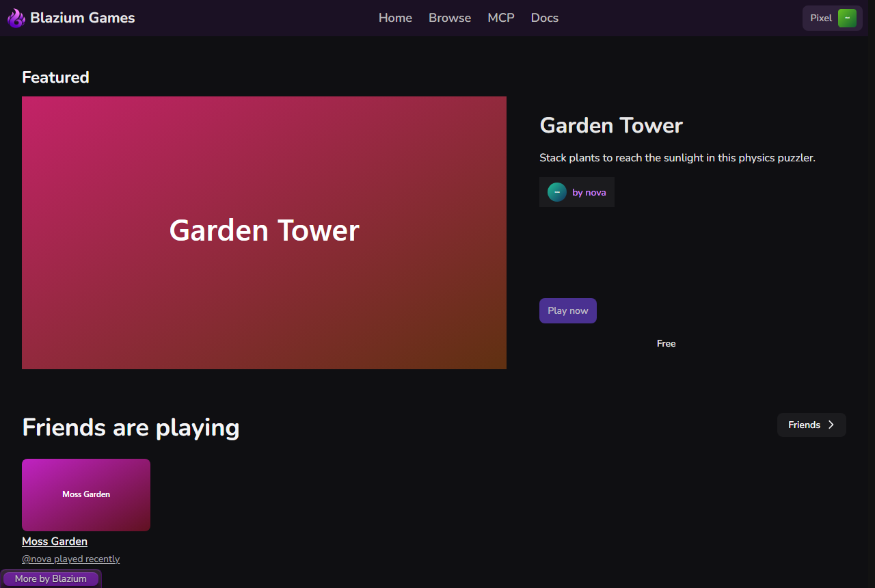Click the 'Free' price label

point(666,343)
